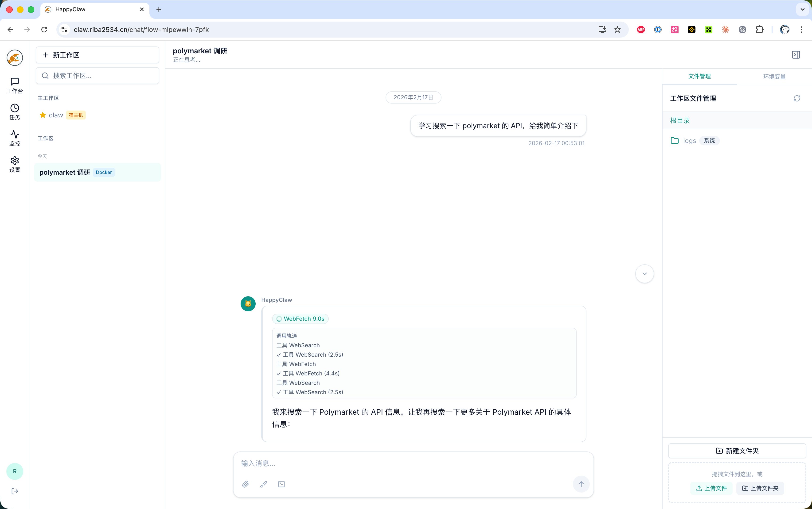Open the 设置 settings icon

tap(15, 164)
